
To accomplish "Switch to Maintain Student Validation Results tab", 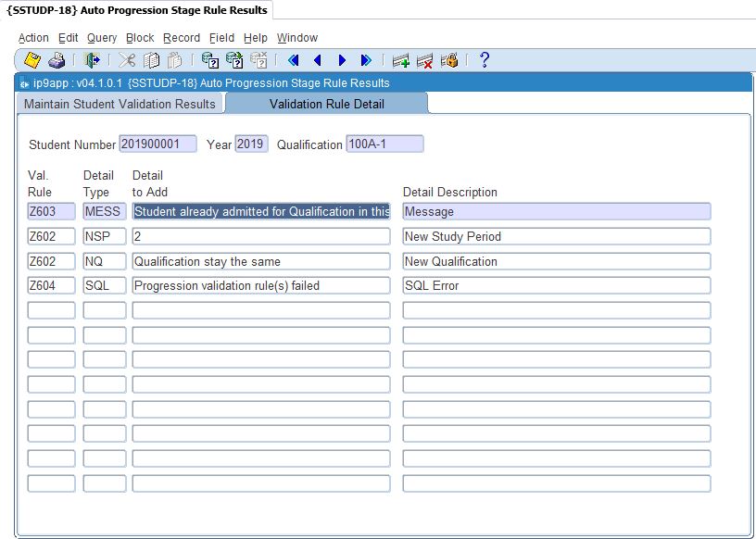I will [x=120, y=104].
